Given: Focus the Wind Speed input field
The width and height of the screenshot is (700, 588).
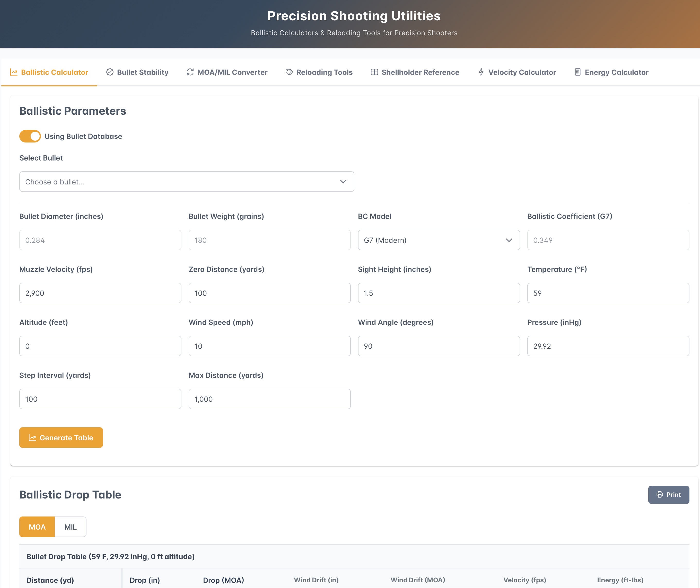Looking at the screenshot, I should coord(269,346).
